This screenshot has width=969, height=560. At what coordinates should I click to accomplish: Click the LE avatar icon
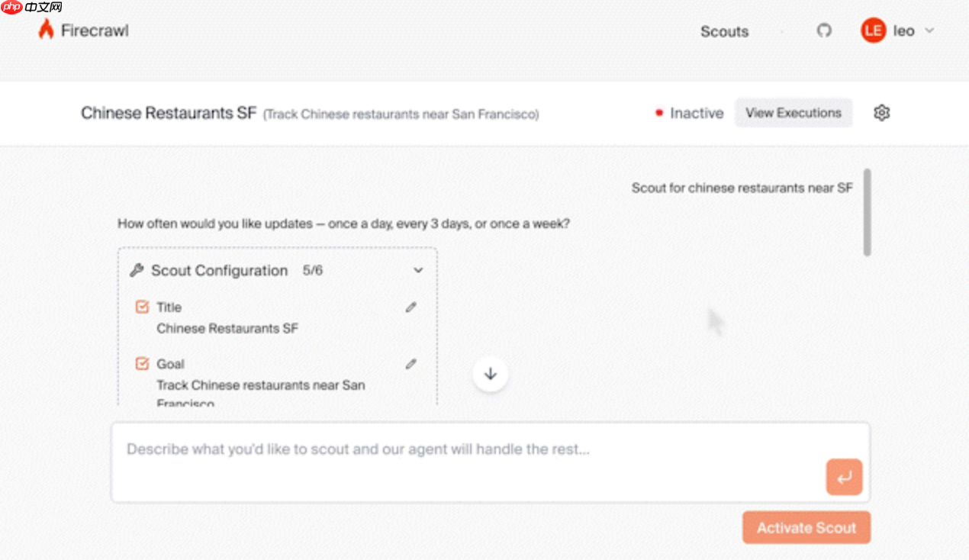tap(872, 31)
